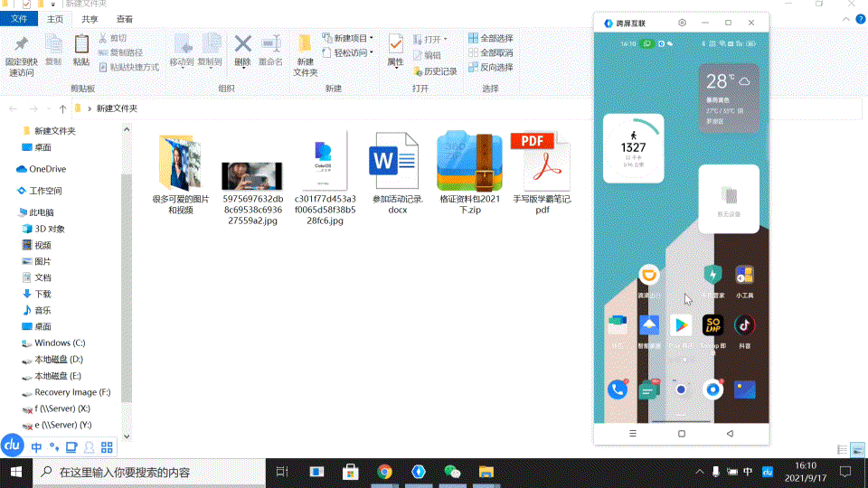Show hidden tray icons chevron
868x488 pixels.
(x=699, y=472)
